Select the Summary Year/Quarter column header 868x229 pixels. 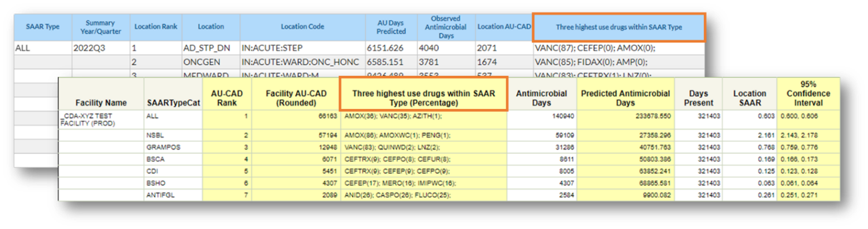(x=100, y=27)
